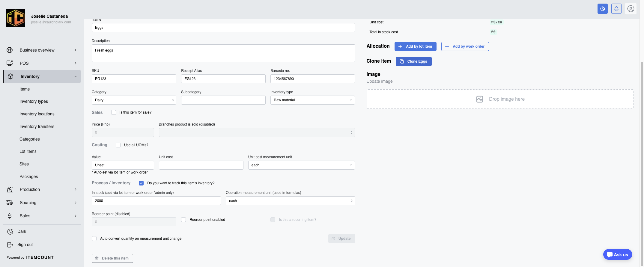Click the Sales dollar icon
Screen dimensions: 644x267
pyautogui.click(x=10, y=216)
